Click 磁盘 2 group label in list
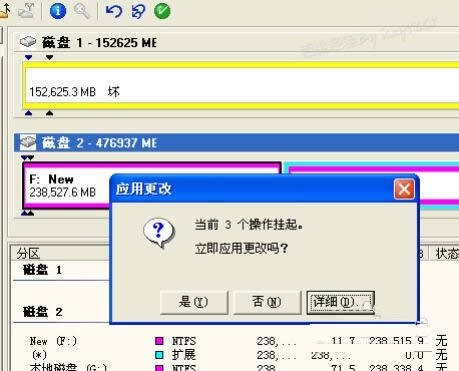This screenshot has width=459, height=371. click(x=42, y=312)
